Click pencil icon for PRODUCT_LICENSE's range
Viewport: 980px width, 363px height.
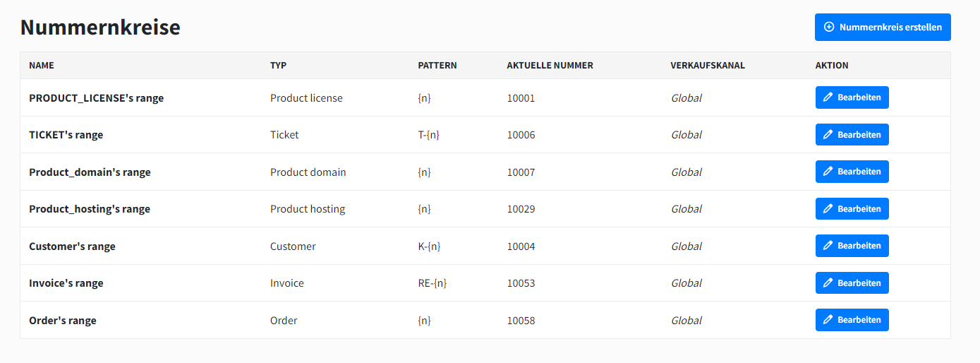[x=828, y=97]
